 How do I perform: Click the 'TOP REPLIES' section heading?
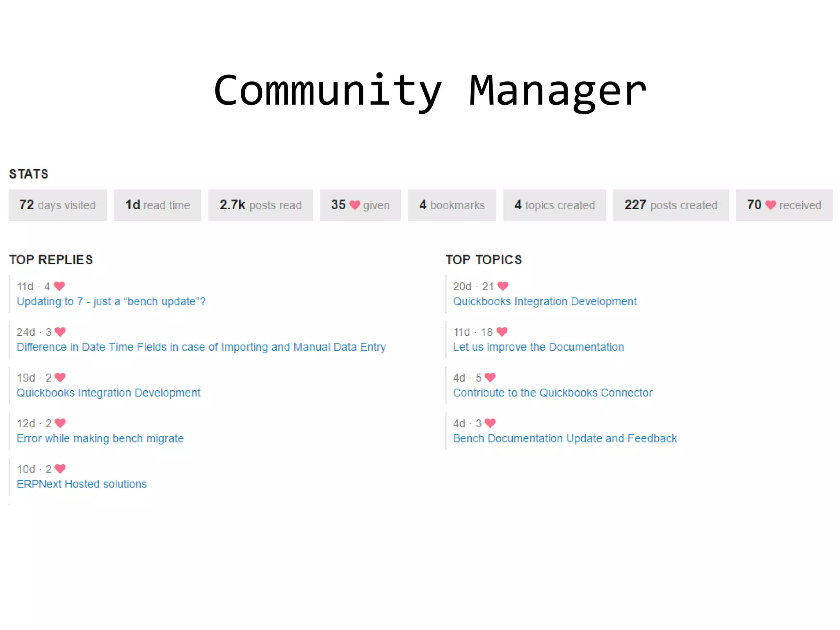coord(51,260)
